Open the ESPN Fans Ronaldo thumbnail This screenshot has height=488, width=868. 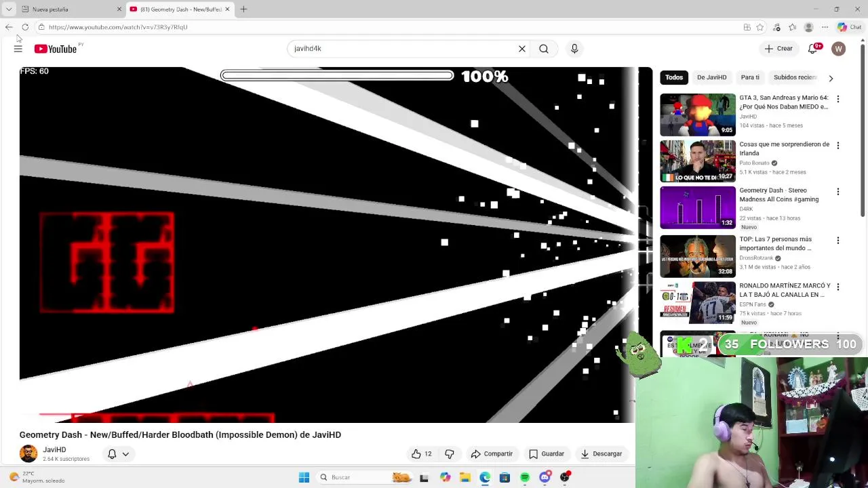coord(698,303)
